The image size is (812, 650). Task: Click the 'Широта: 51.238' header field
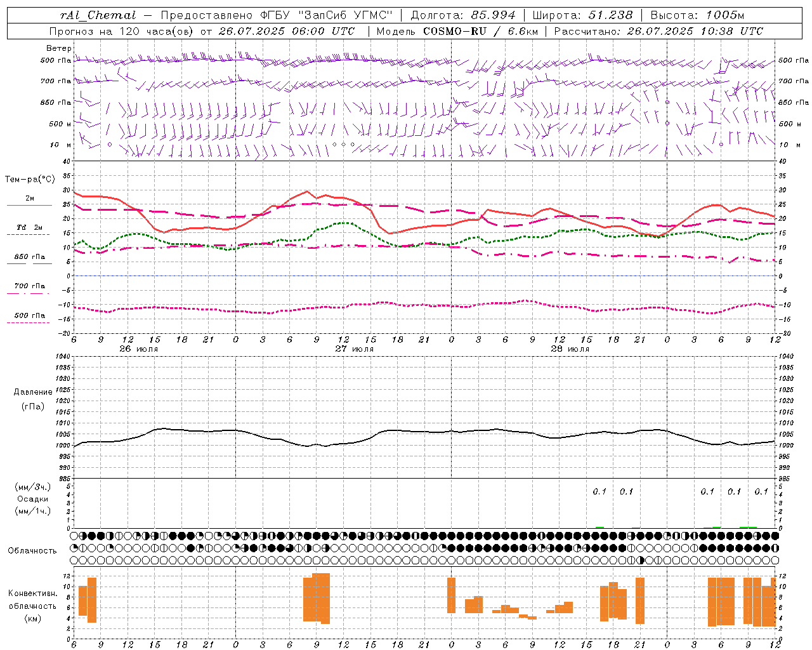tap(582, 15)
